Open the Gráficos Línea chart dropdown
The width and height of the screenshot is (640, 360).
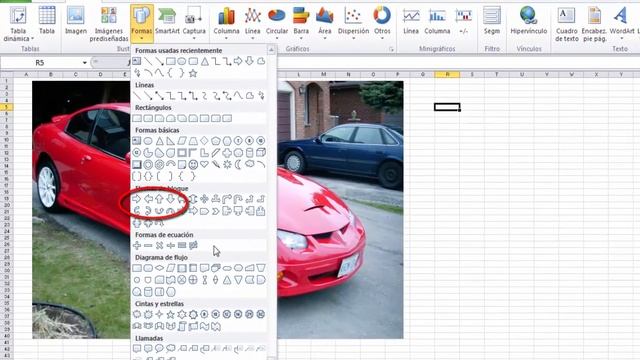[253, 24]
